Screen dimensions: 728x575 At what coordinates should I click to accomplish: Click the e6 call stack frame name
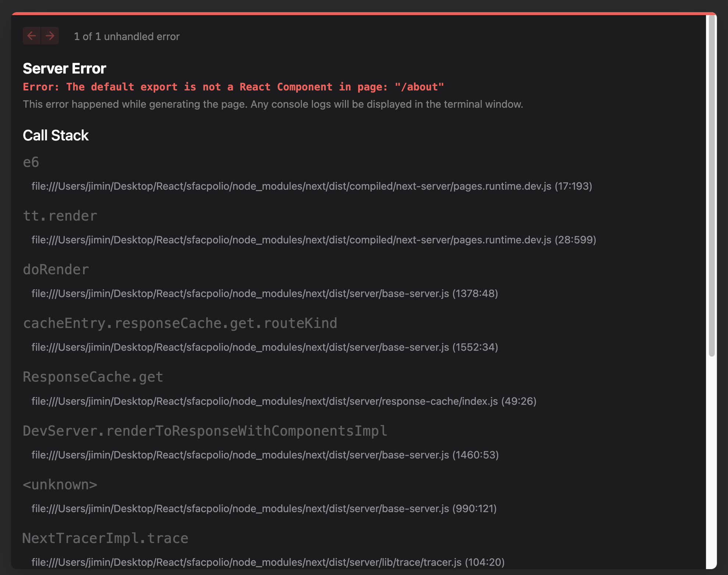[31, 162]
